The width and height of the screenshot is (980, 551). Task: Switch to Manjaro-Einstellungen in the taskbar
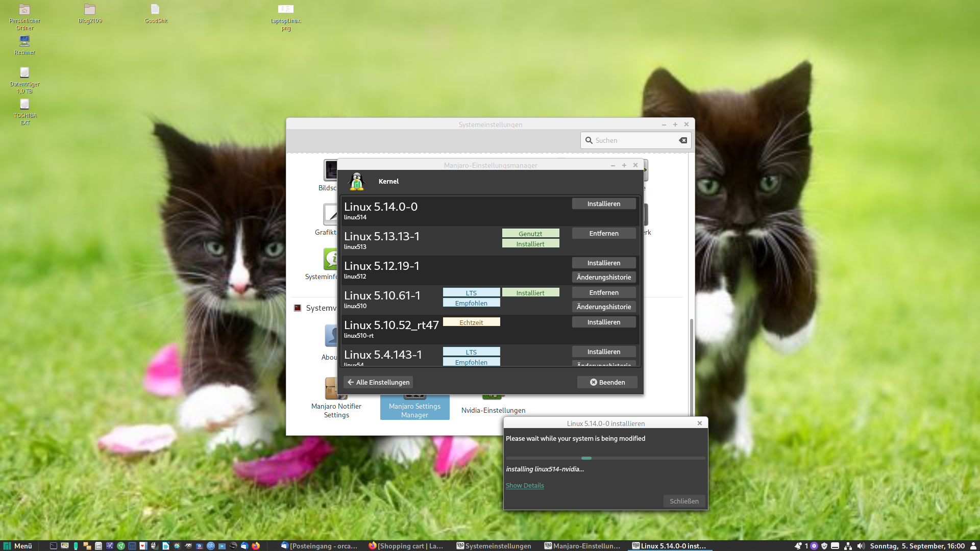click(x=582, y=546)
